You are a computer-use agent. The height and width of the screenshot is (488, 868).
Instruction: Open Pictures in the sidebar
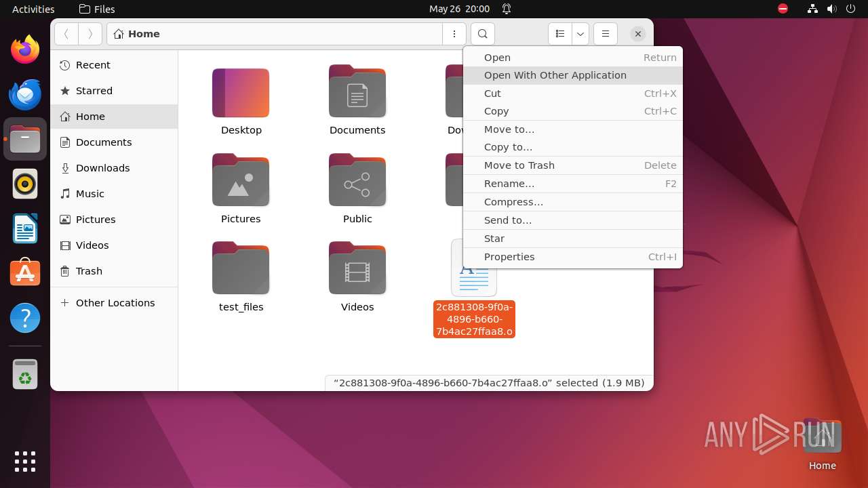pyautogui.click(x=114, y=220)
